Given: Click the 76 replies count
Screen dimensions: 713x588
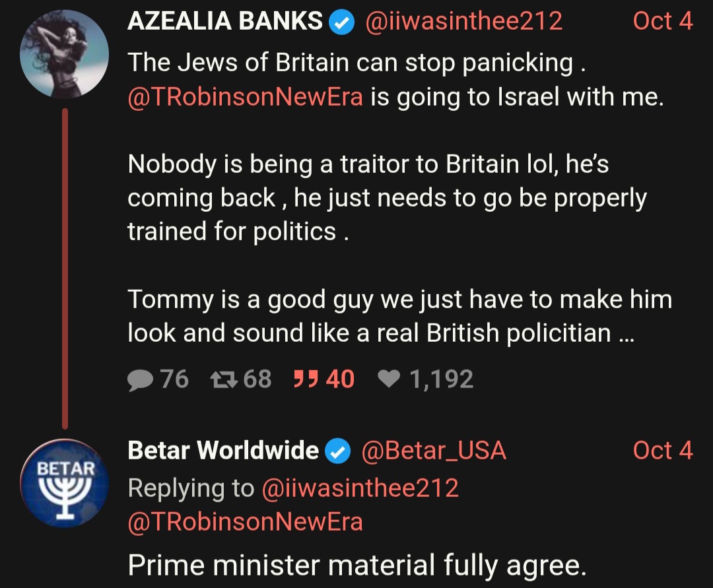Looking at the screenshot, I should coord(174,379).
